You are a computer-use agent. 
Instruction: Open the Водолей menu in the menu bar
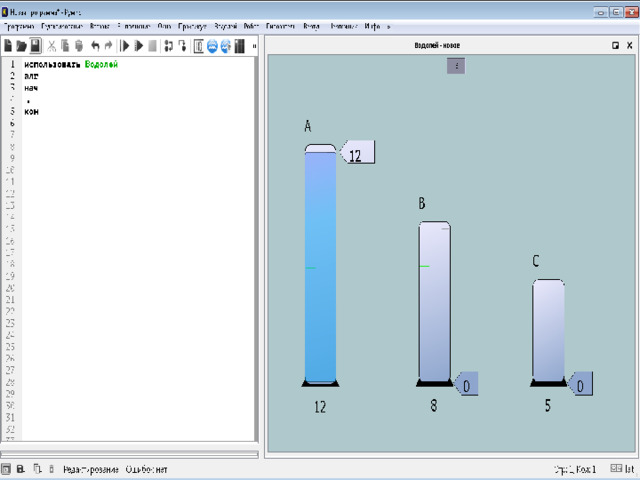click(x=225, y=27)
